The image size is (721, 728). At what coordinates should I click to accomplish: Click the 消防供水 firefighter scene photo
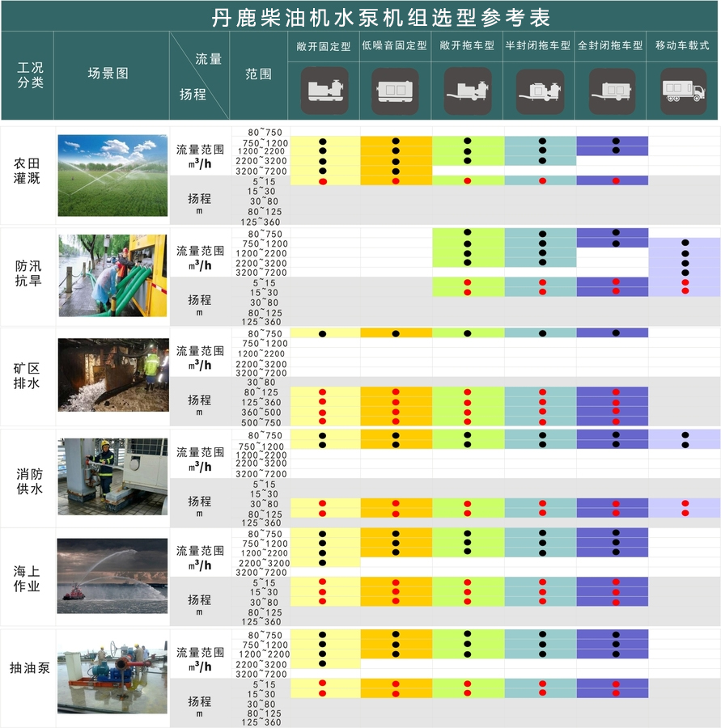(x=112, y=476)
